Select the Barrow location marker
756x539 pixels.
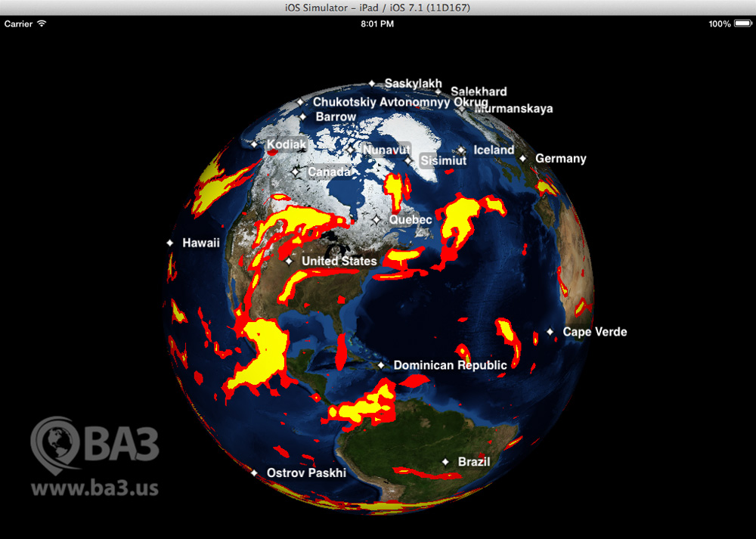tap(303, 117)
